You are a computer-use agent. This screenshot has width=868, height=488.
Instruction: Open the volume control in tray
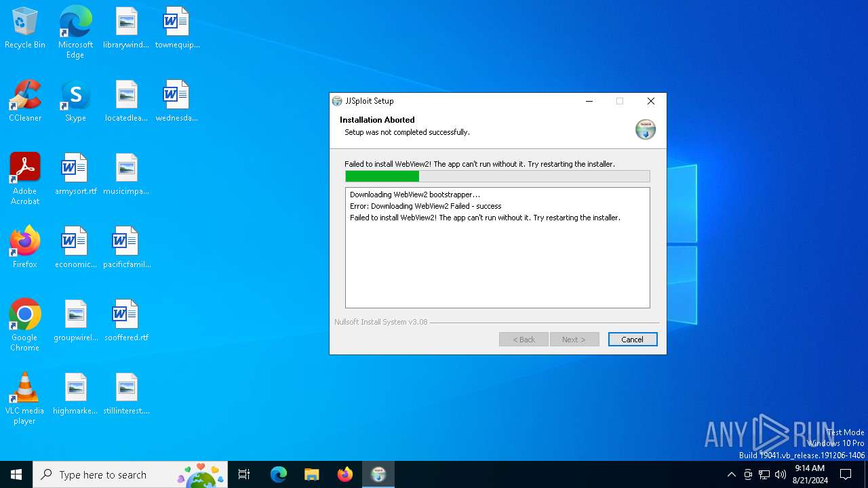tap(781, 474)
